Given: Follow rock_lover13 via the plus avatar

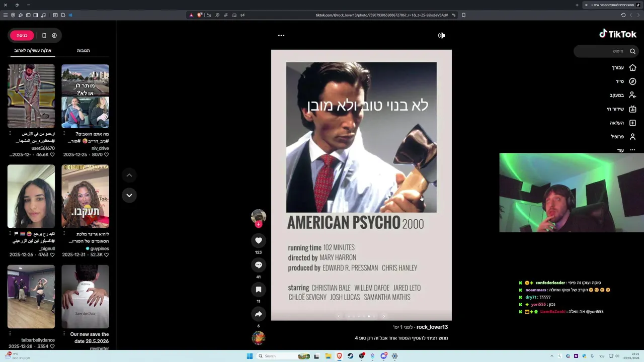Looking at the screenshot, I should point(259,224).
